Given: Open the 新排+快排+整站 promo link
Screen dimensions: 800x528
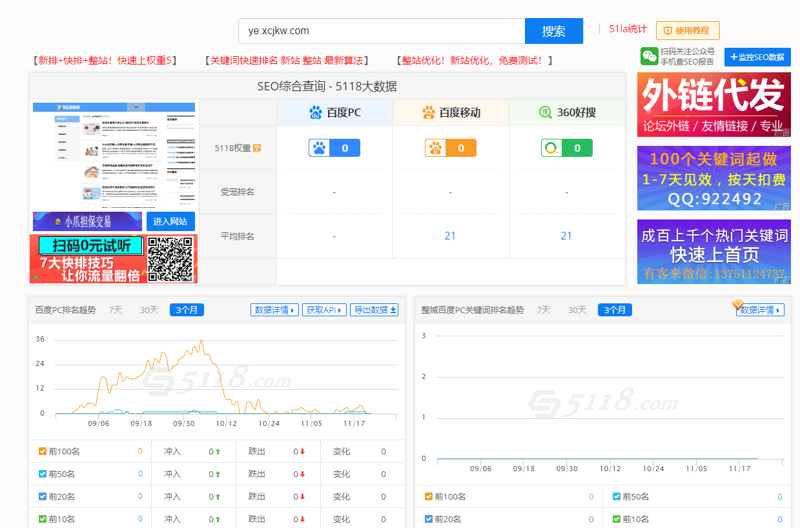Looking at the screenshot, I should (x=105, y=61).
